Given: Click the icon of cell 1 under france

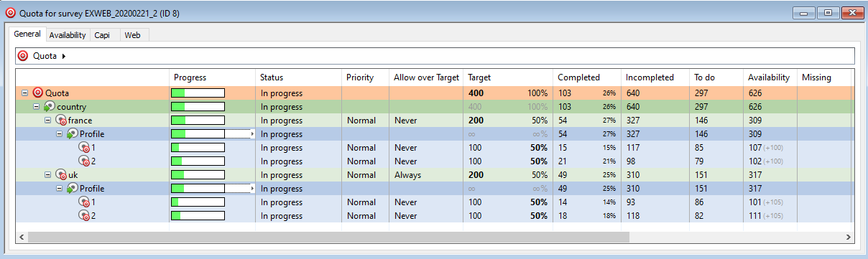Looking at the screenshot, I should (84, 148).
